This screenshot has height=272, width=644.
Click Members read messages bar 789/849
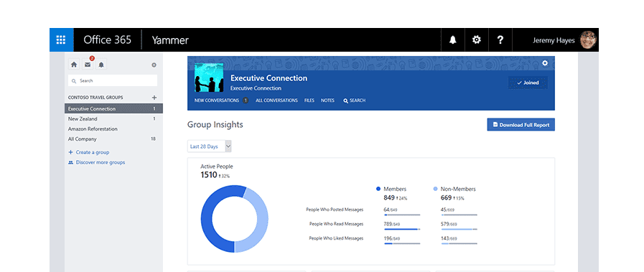pyautogui.click(x=402, y=230)
